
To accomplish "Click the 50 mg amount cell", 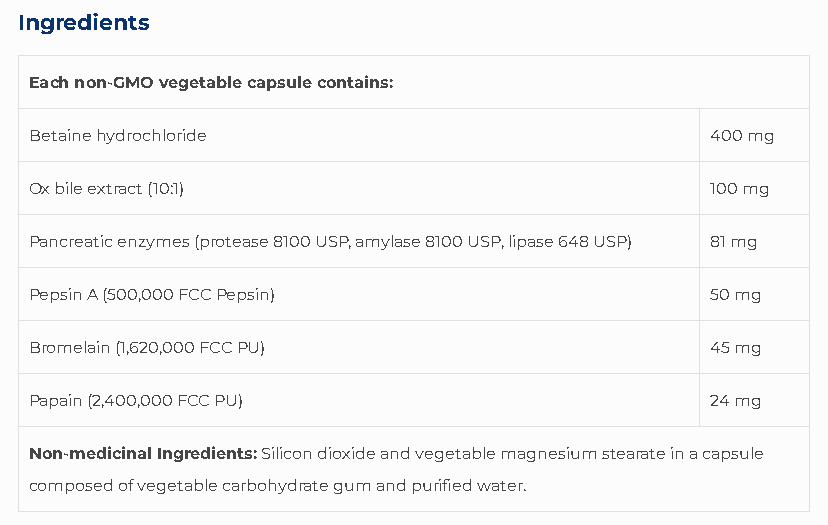I will point(735,294).
